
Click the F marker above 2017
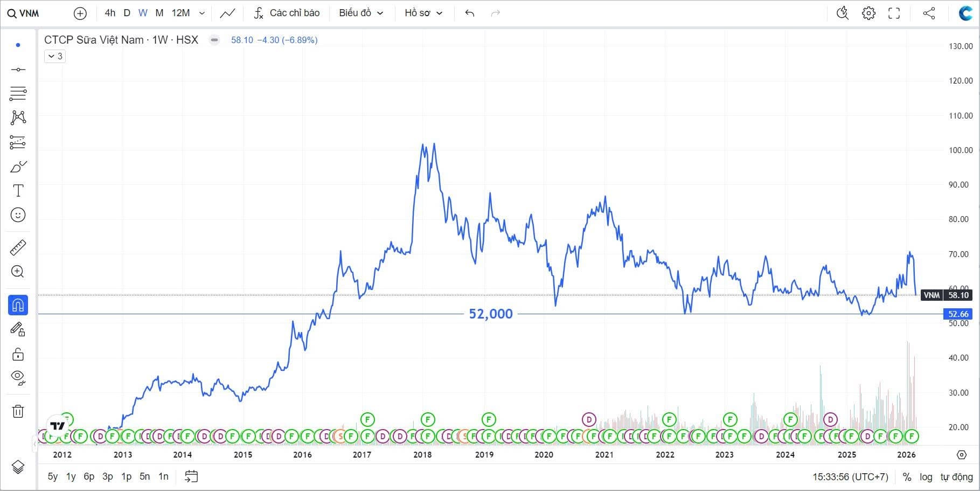[x=367, y=419]
